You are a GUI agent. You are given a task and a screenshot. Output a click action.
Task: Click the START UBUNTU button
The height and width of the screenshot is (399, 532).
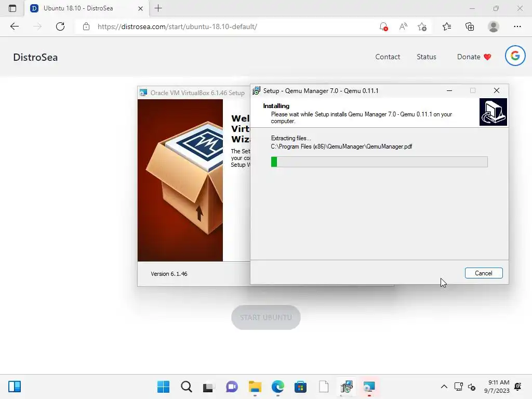(266, 317)
